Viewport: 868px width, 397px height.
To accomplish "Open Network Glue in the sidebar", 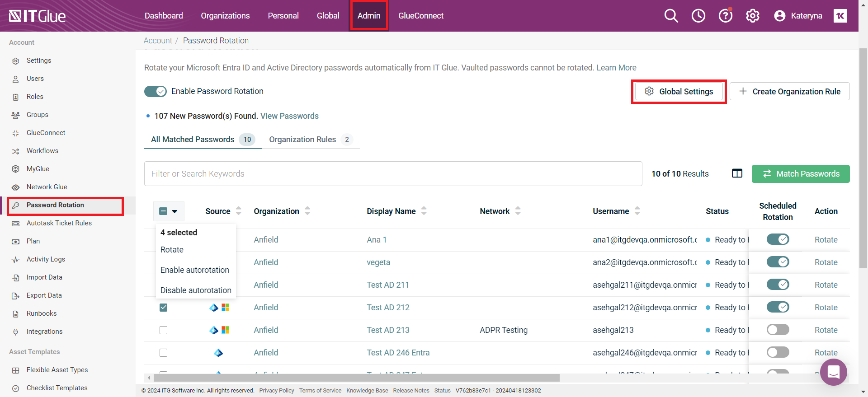I will point(47,187).
